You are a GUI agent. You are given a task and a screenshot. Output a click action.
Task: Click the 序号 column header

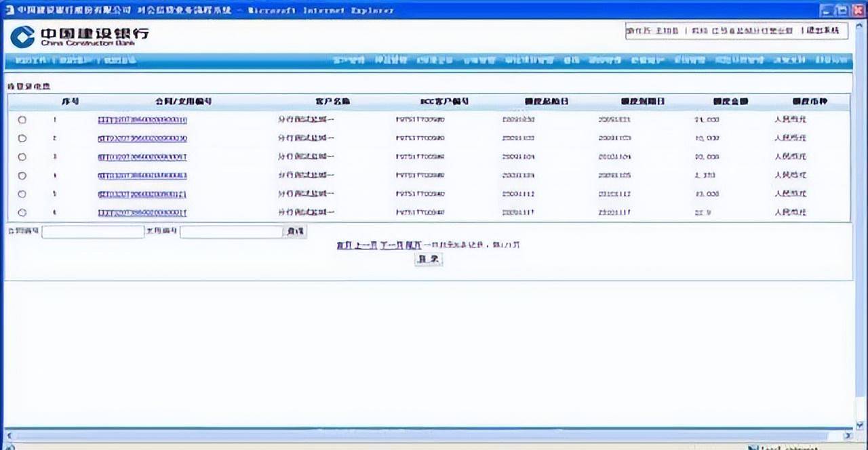pyautogui.click(x=70, y=102)
